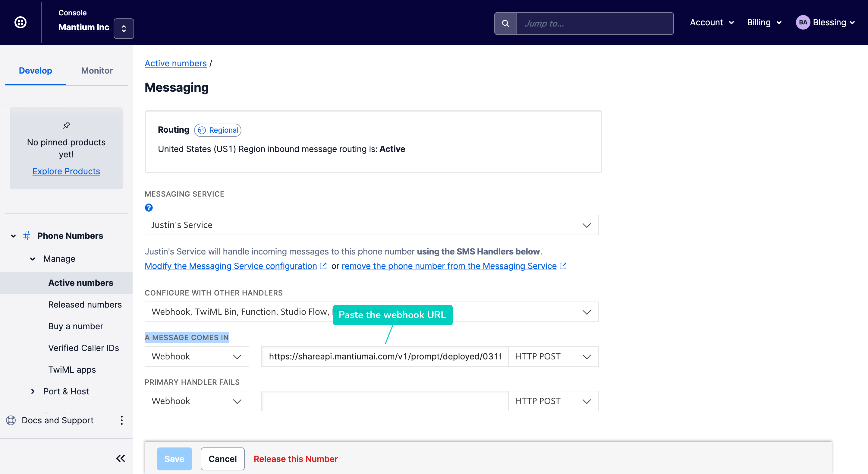Screen dimensions: 868x474
Task: Click the pin icon in pinned products
Action: click(66, 125)
